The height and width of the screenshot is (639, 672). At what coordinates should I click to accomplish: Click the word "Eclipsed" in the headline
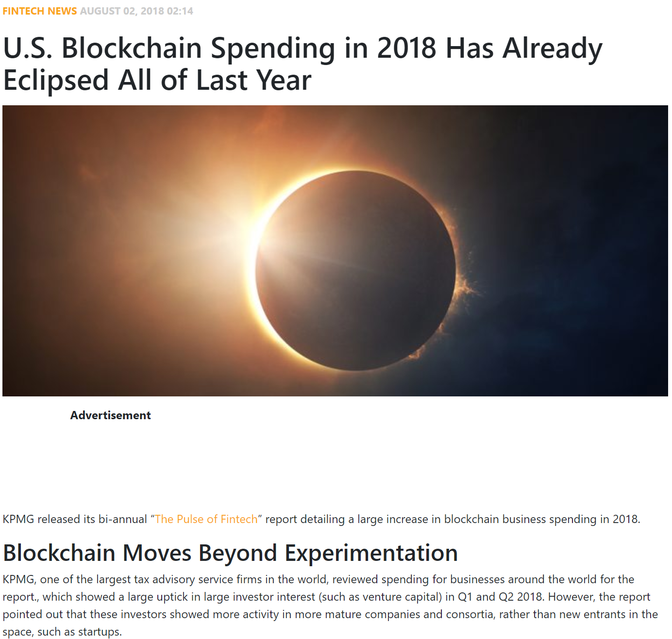pyautogui.click(x=56, y=81)
